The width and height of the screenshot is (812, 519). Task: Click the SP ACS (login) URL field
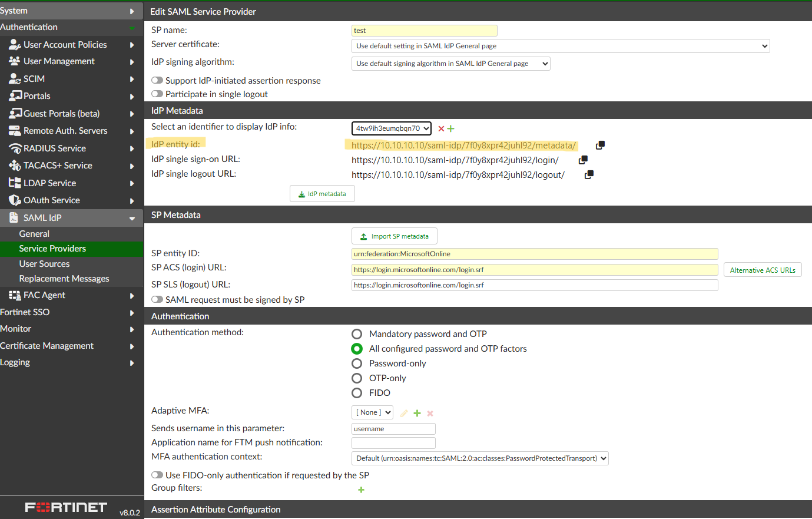(535, 270)
